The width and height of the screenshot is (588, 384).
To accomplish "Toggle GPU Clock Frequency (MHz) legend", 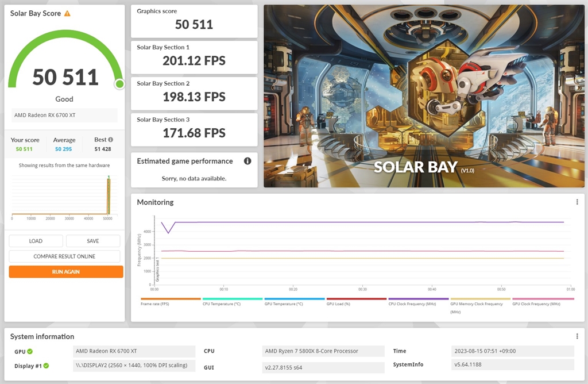I will point(543,302).
